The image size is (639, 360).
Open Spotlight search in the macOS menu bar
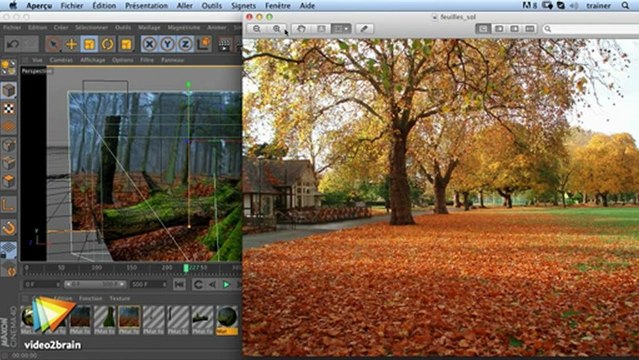pyautogui.click(x=625, y=6)
